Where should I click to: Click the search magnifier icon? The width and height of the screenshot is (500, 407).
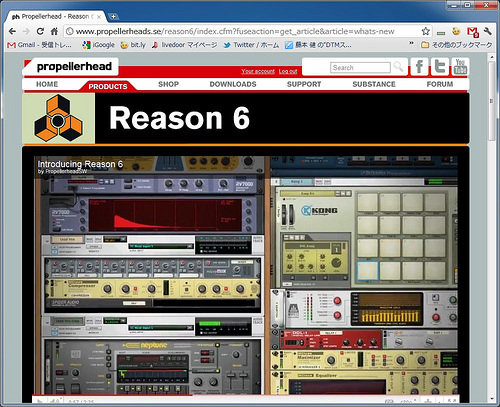pos(398,67)
